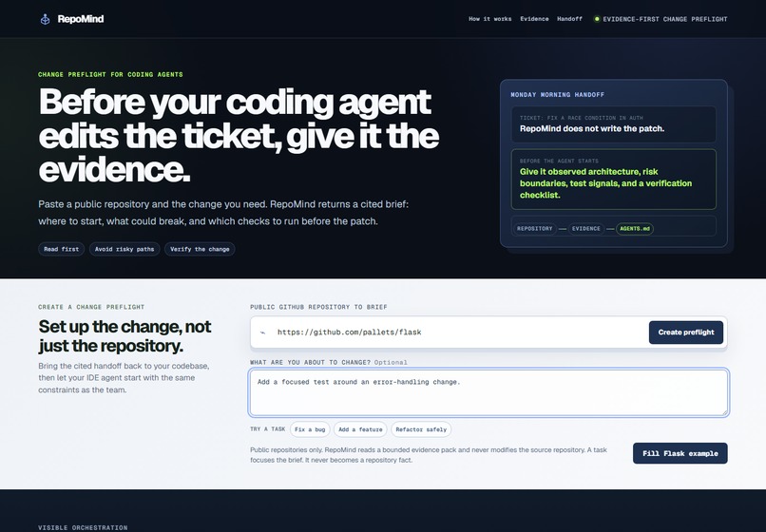This screenshot has width=766, height=532.
Task: Focus the What are you about to change textarea
Action: (488, 392)
